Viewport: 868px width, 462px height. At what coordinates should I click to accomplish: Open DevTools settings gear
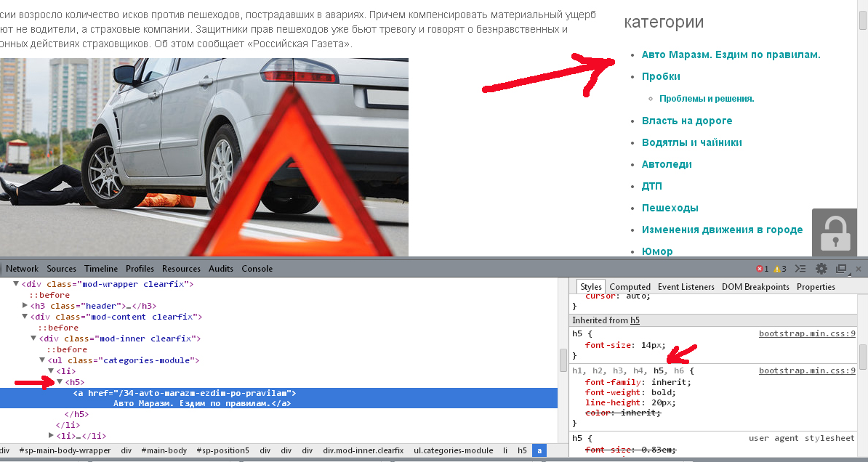[821, 269]
